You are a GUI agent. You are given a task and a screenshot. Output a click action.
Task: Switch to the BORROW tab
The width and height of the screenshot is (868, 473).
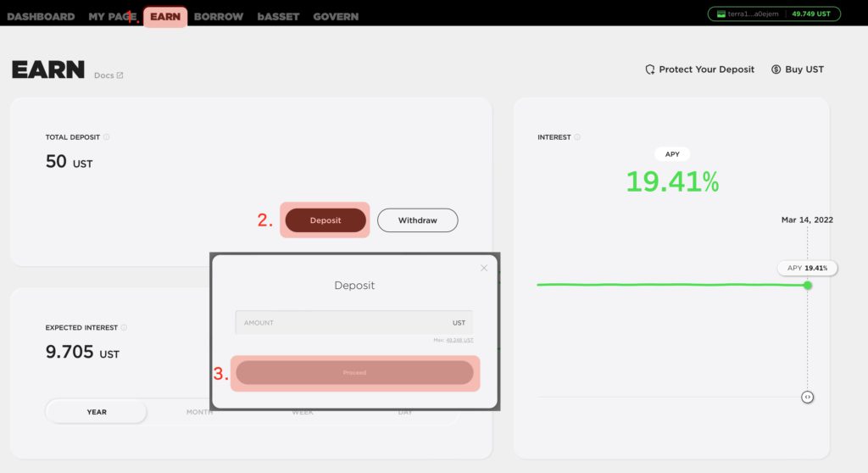(x=219, y=17)
